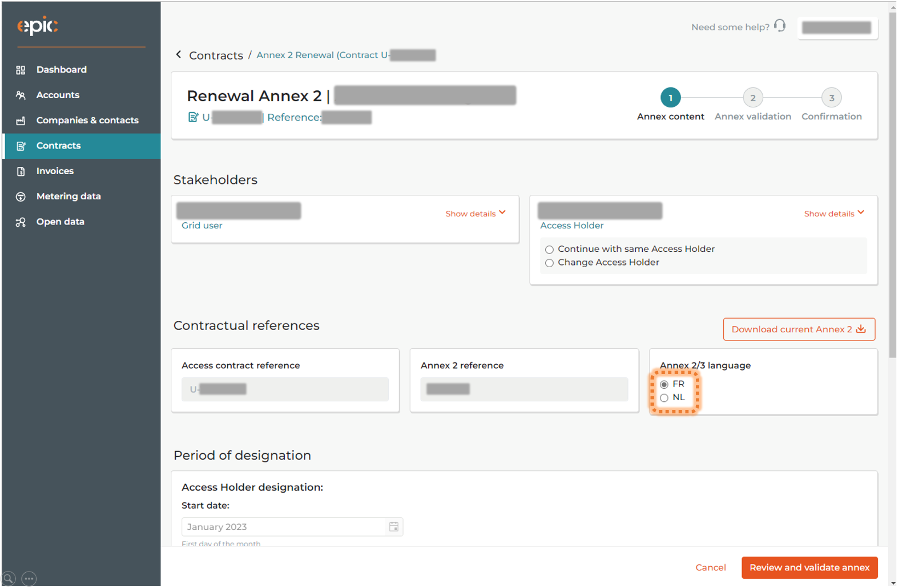This screenshot has width=898, height=588.
Task: Select Continue with same Access Holder
Action: tap(549, 250)
